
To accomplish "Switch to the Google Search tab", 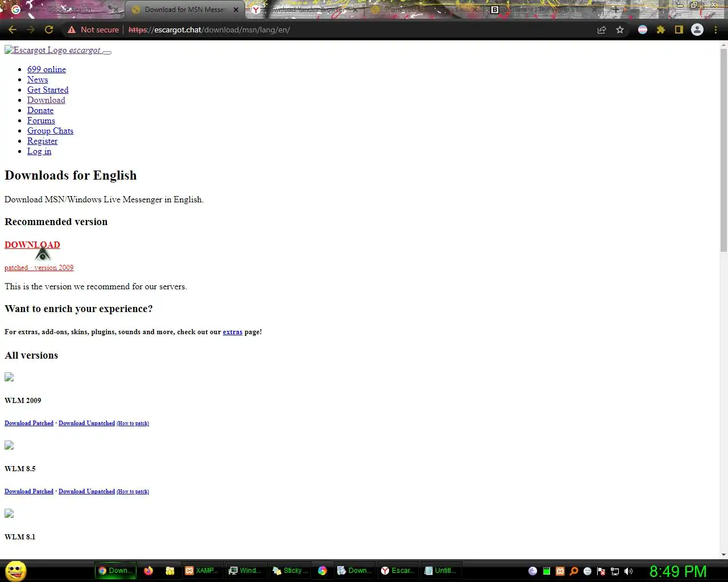I will tap(65, 10).
